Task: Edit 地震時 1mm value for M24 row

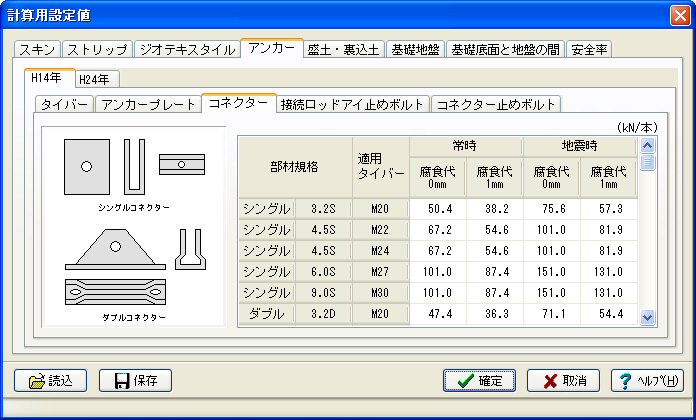Action: (609, 251)
